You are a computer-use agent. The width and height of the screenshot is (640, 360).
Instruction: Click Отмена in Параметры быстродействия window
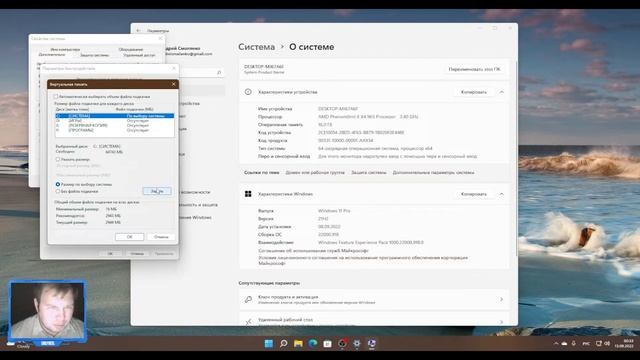(x=137, y=253)
